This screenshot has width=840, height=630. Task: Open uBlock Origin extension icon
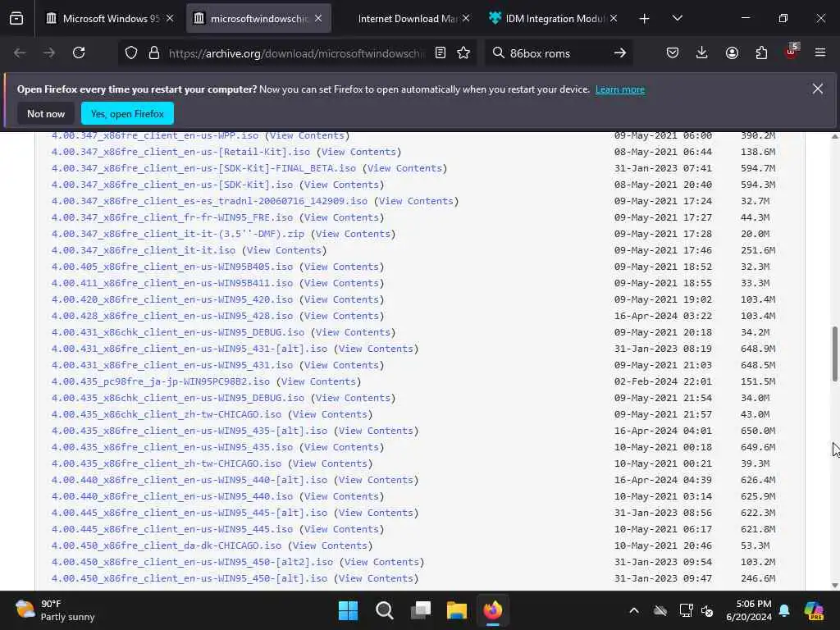792,52
